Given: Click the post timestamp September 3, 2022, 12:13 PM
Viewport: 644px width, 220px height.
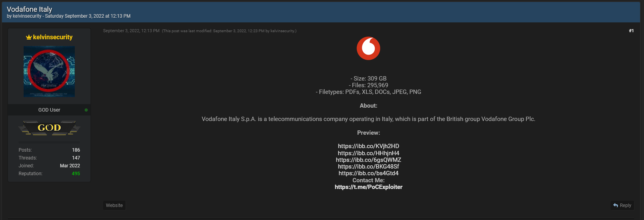Looking at the screenshot, I should 131,31.
